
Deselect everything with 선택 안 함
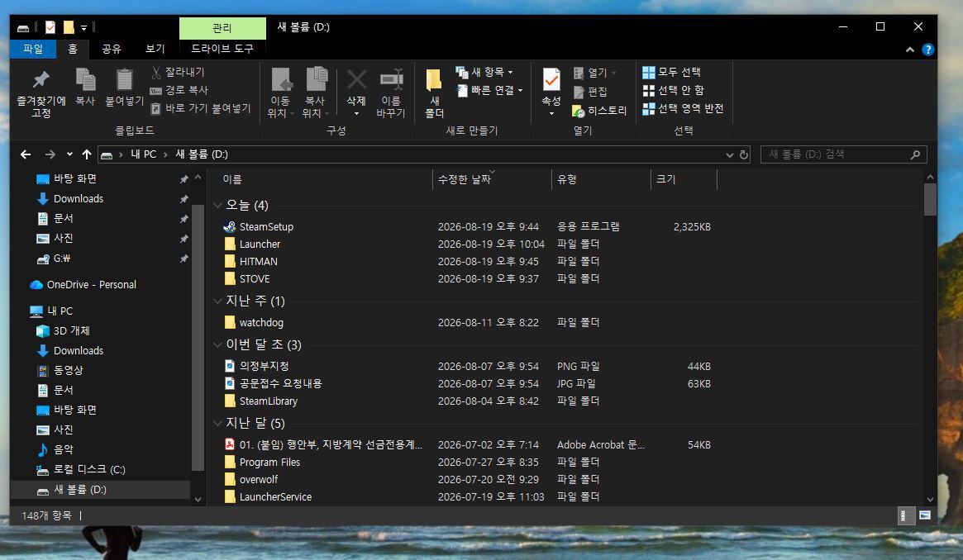[673, 90]
